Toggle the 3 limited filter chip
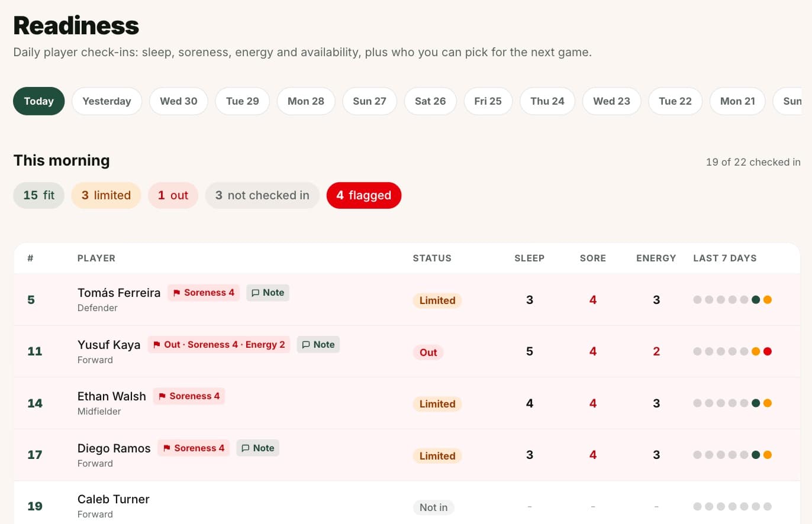Screen dimensions: 812x524 (x=106, y=195)
